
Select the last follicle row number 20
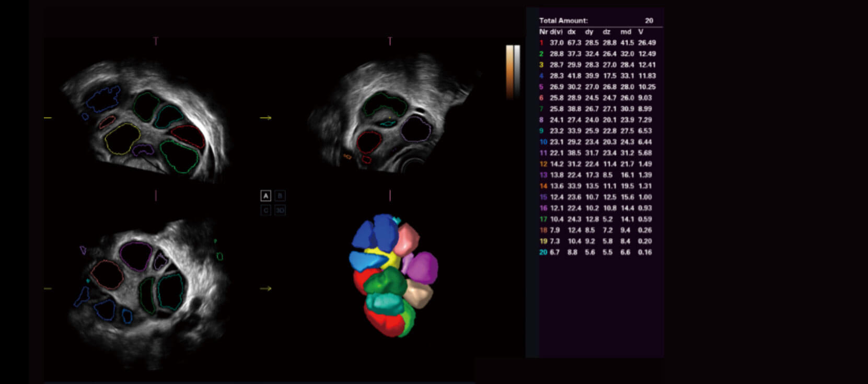[x=597, y=252]
